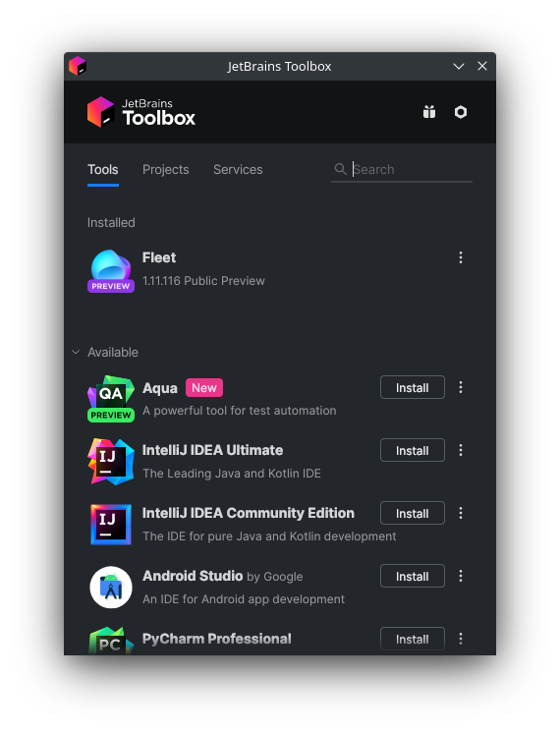Install IntelliJ IDEA Community Edition
The width and height of the screenshot is (560, 731).
[x=413, y=513]
